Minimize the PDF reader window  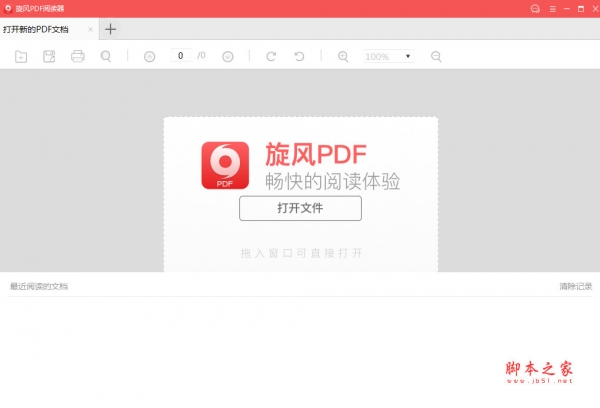point(567,9)
